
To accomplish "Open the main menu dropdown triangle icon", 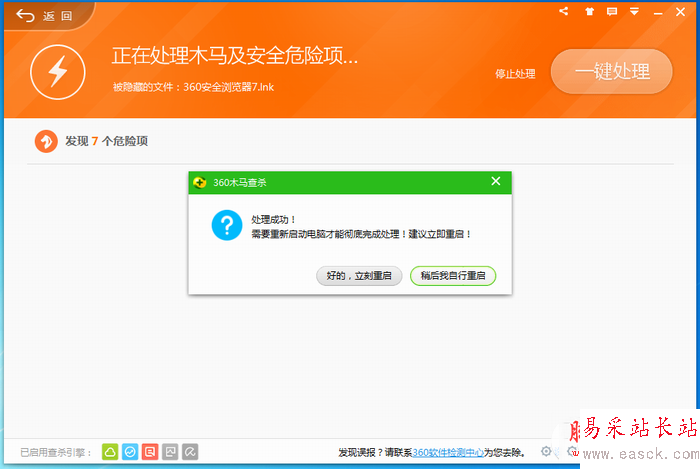I will [634, 12].
